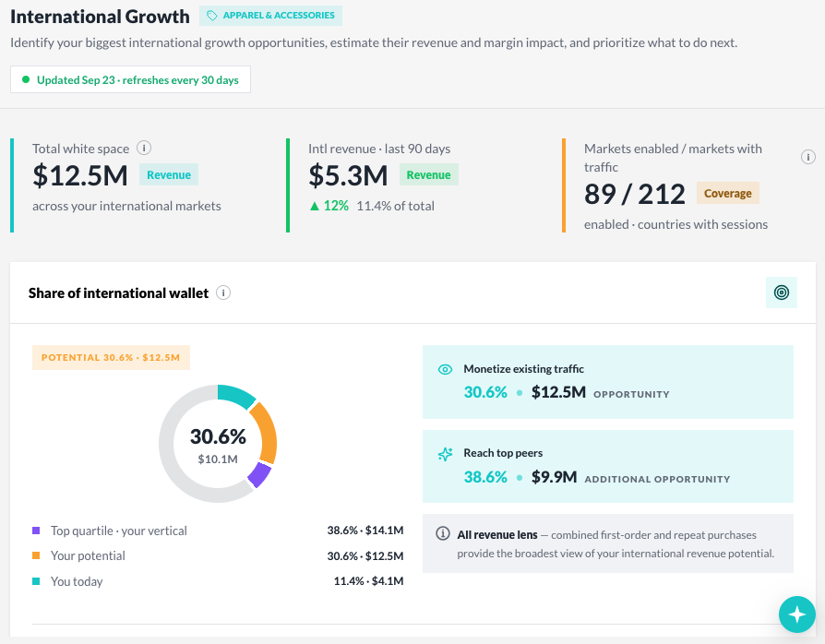The width and height of the screenshot is (825, 644).
Task: Click the 'Top quartile · your vertical' legend label
Action: 119,531
